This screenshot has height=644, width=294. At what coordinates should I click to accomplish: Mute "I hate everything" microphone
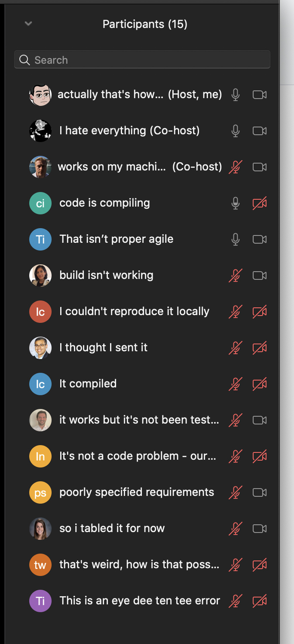pos(235,131)
